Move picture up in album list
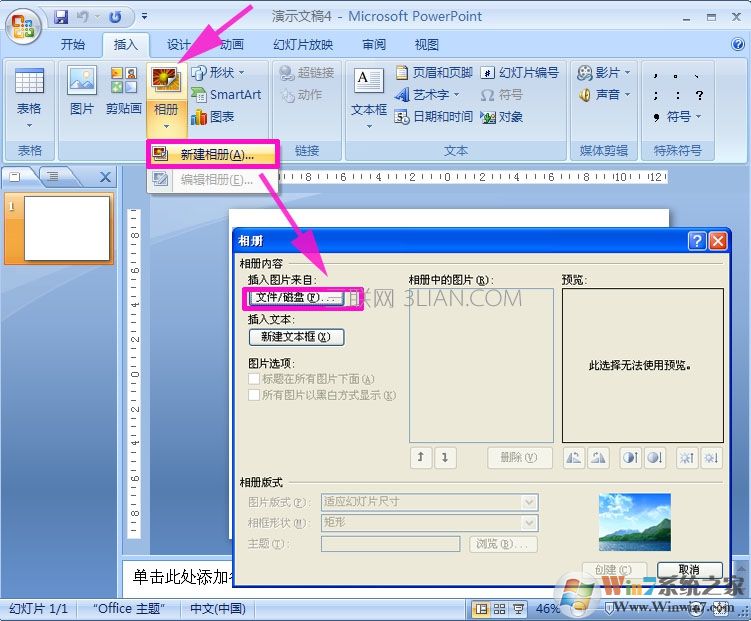This screenshot has width=751, height=621. [x=421, y=458]
